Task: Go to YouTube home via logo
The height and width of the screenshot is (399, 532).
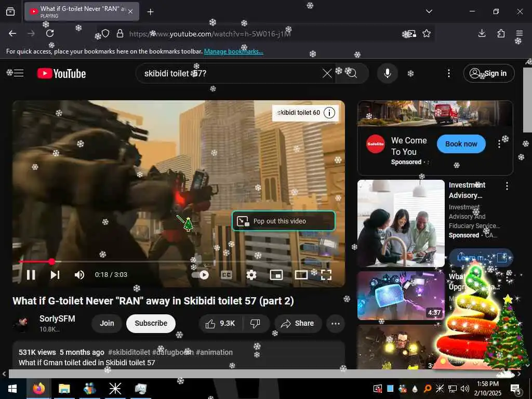Action: pyautogui.click(x=61, y=73)
